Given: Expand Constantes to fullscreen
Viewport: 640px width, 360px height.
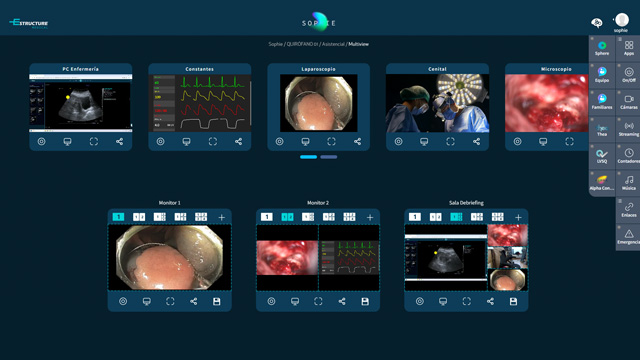Looking at the screenshot, I should pos(213,142).
